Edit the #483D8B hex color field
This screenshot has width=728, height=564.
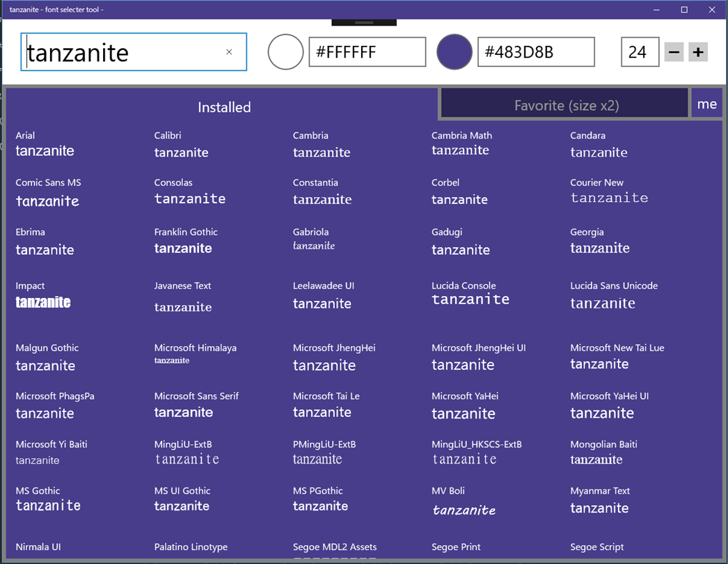pos(536,52)
